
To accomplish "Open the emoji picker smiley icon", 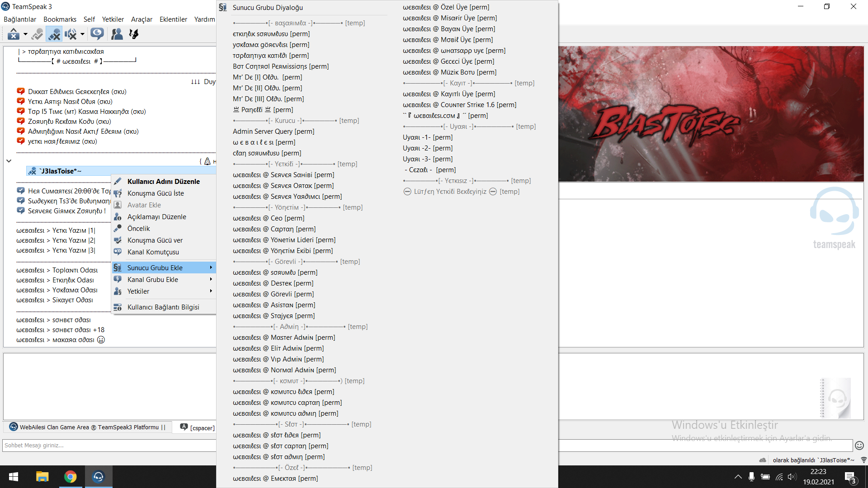I will click(859, 446).
